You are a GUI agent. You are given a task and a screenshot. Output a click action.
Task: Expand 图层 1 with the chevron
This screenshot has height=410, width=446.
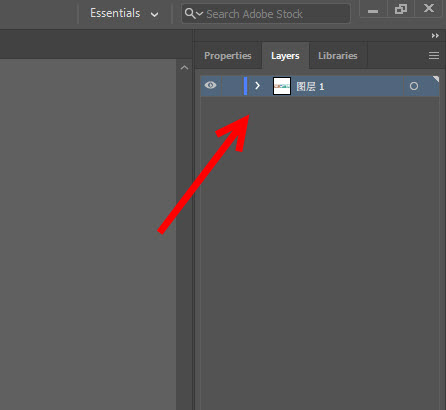pyautogui.click(x=257, y=86)
